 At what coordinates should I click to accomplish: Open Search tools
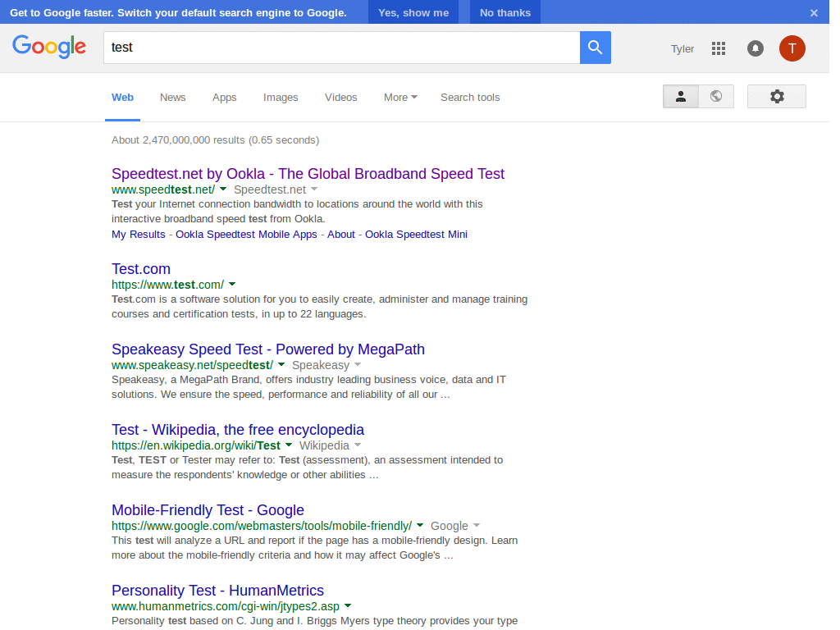click(x=470, y=98)
